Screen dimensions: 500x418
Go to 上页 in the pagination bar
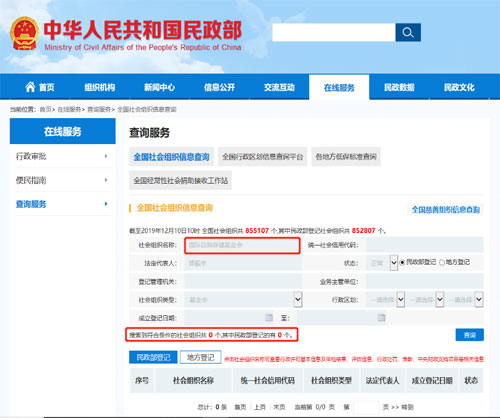pos(260,407)
